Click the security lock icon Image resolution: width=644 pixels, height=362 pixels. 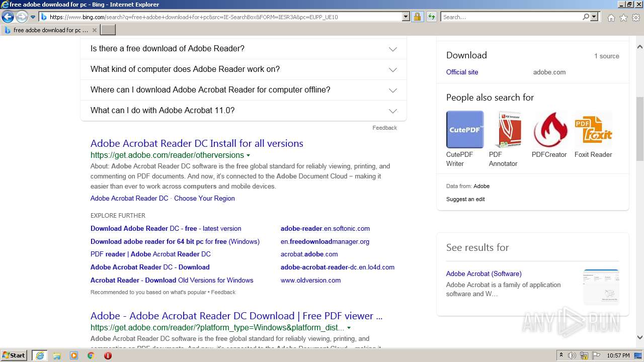[417, 17]
